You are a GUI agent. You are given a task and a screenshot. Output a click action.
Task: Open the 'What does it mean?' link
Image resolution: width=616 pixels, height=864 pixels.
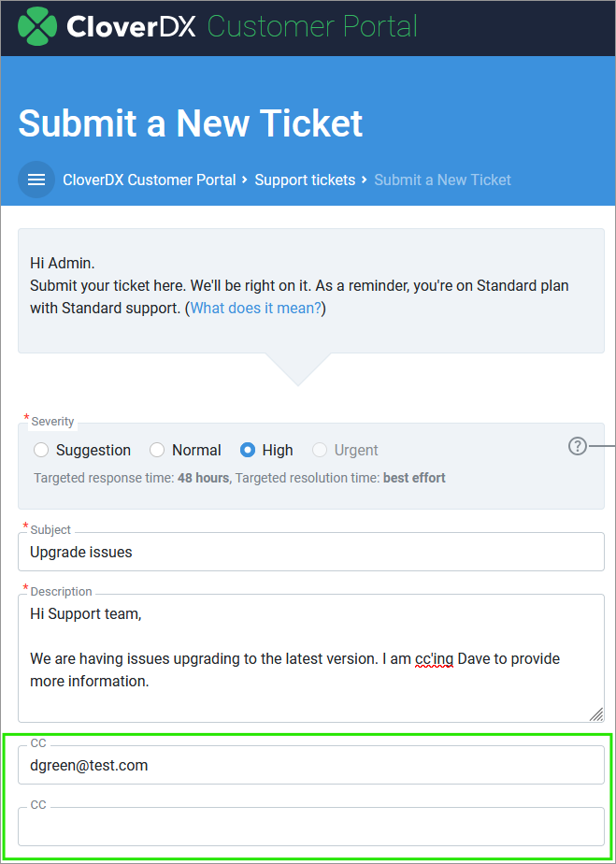pyautogui.click(x=256, y=308)
